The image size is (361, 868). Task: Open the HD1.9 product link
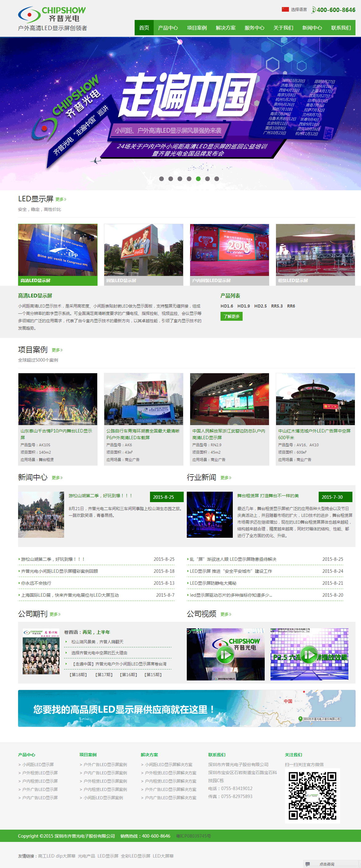point(244,306)
